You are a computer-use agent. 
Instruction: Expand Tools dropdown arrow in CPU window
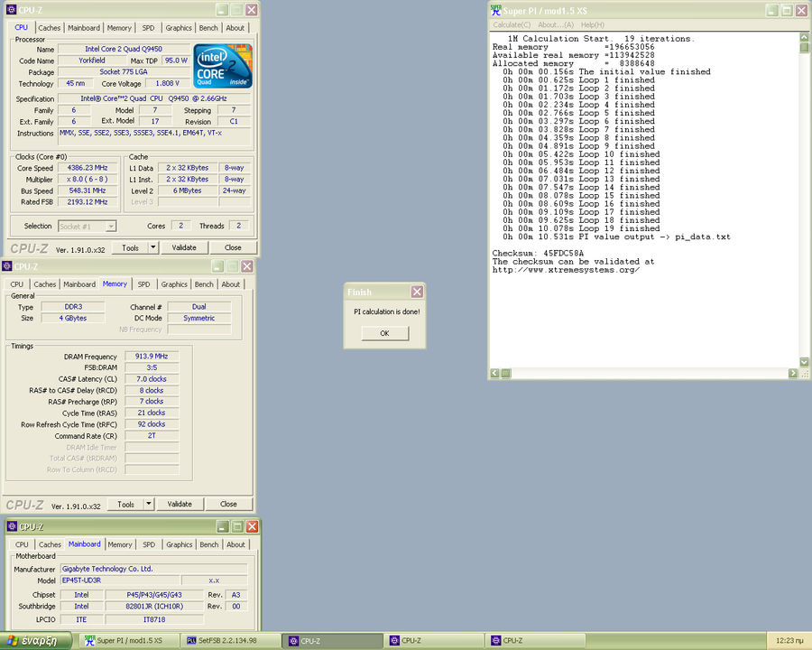(152, 247)
